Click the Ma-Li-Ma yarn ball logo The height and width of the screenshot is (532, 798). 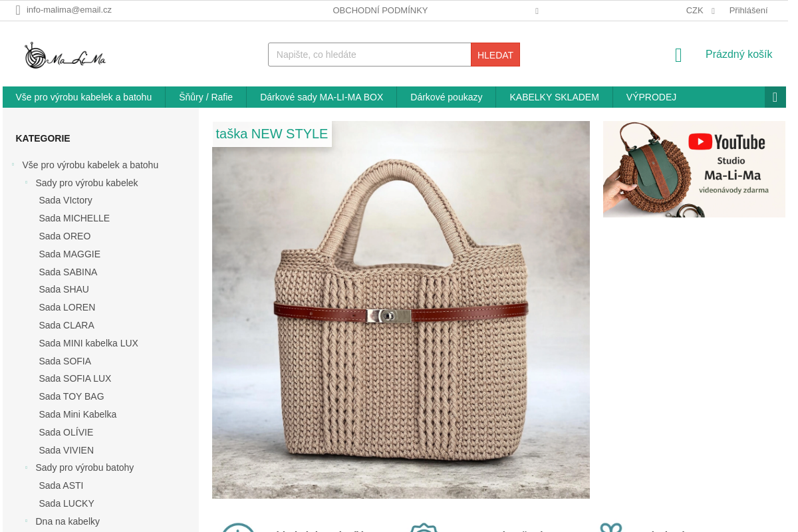coord(65,56)
